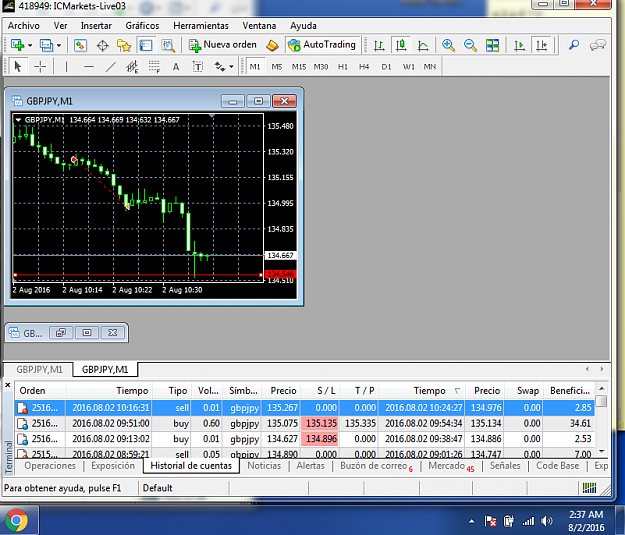This screenshot has width=625, height=535.
Task: Open the Gráficos menu
Action: click(x=142, y=26)
